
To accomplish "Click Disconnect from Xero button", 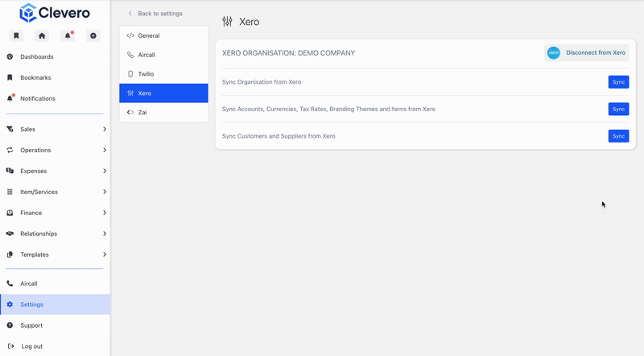I will (586, 53).
